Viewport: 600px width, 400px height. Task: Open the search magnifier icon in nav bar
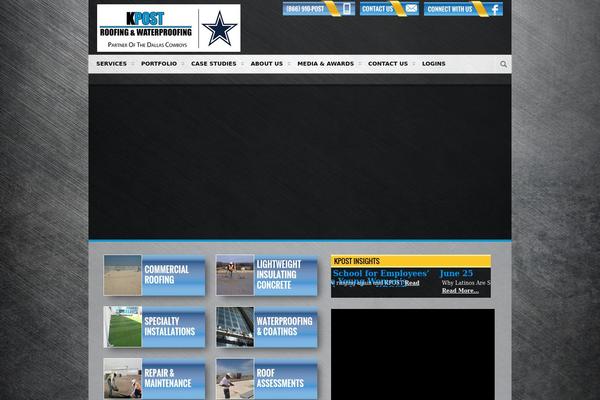point(504,64)
